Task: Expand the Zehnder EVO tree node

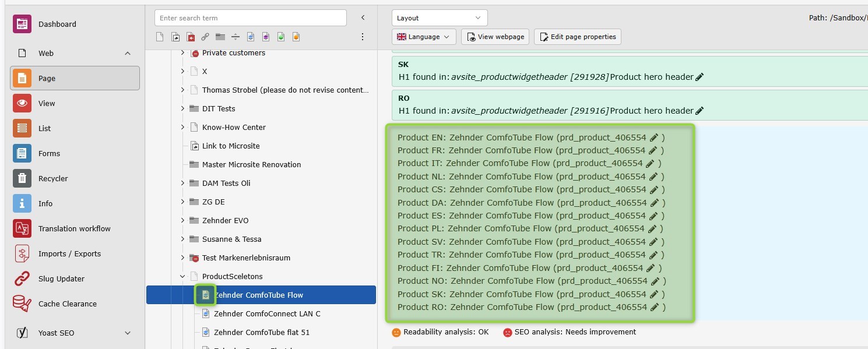Action: [x=182, y=220]
